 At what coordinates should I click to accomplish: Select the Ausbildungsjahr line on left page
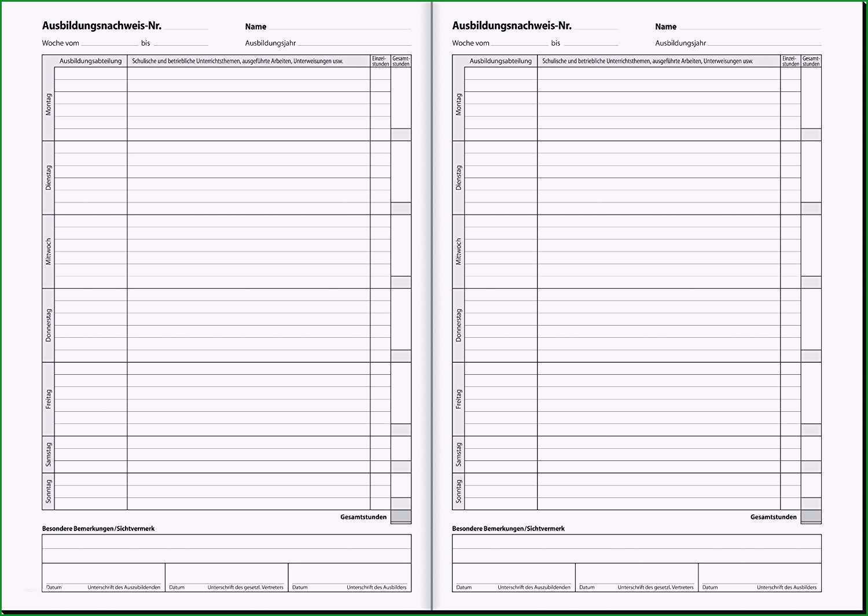click(x=355, y=43)
